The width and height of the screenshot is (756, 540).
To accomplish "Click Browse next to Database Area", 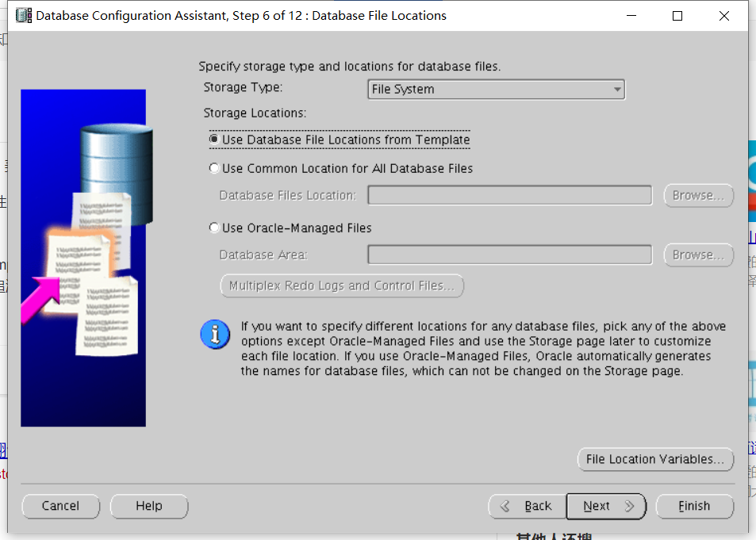I will 698,255.
